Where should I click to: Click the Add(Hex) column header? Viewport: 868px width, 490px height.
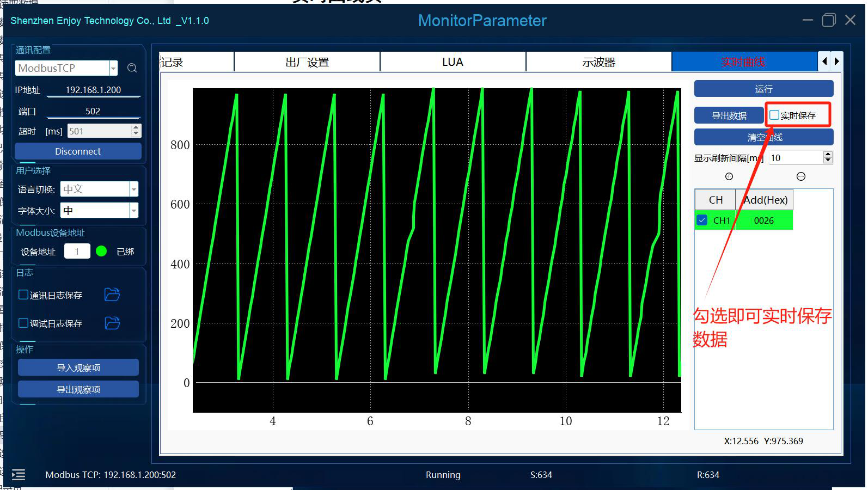(765, 200)
